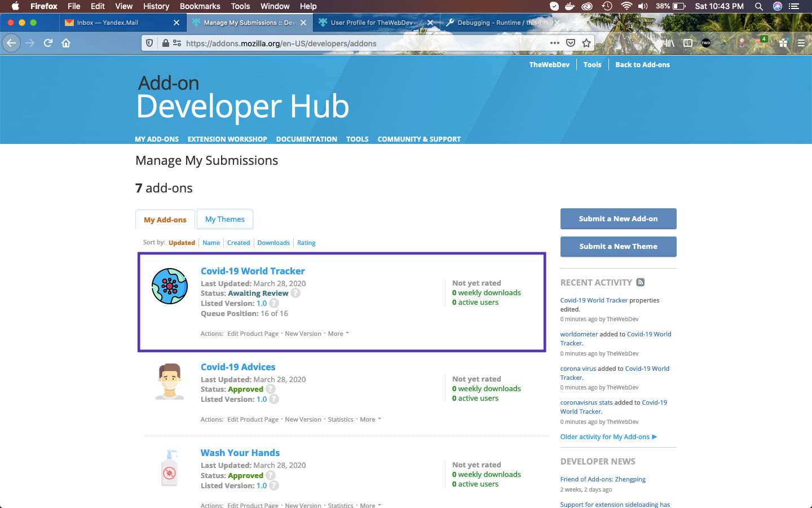Edit Product Page for Covid-19 World Tracker
The image size is (812, 508).
(x=253, y=334)
